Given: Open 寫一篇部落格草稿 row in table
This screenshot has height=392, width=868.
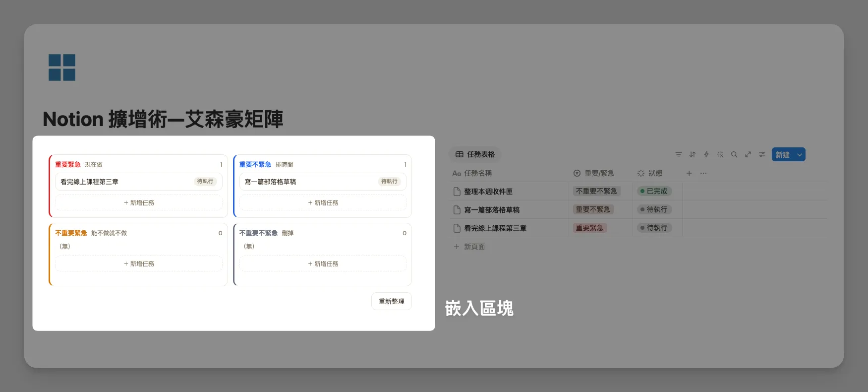Looking at the screenshot, I should click(x=492, y=210).
